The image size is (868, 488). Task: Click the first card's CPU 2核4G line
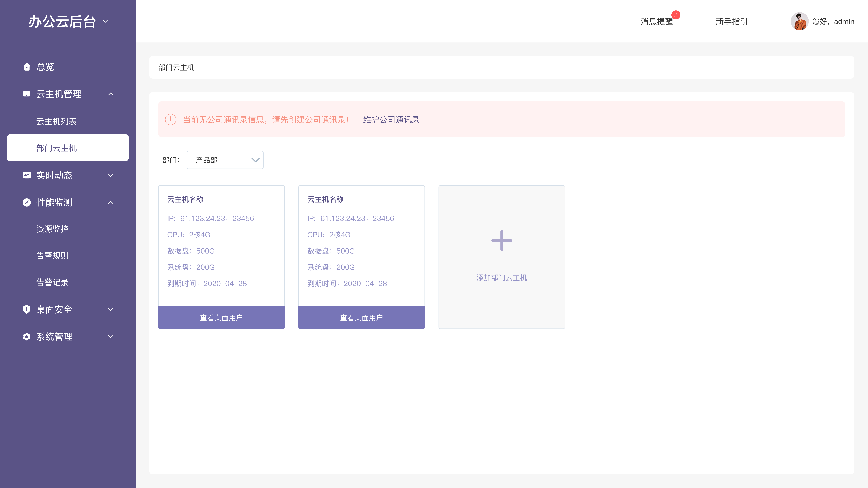(189, 235)
